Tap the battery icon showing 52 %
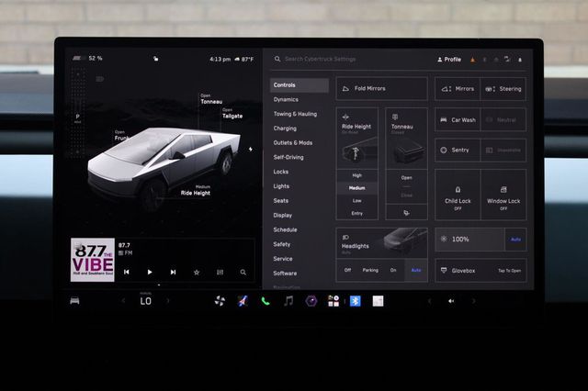The height and width of the screenshot is (391, 588). coord(78,58)
